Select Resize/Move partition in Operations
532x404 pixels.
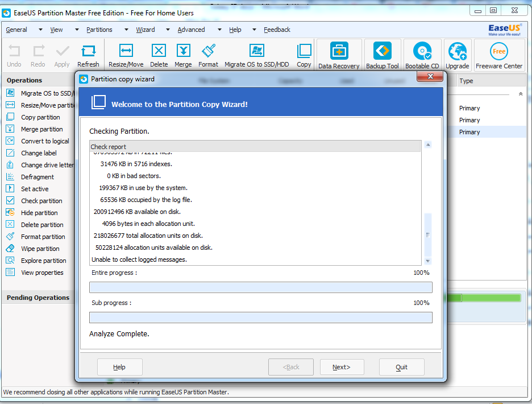click(x=47, y=105)
